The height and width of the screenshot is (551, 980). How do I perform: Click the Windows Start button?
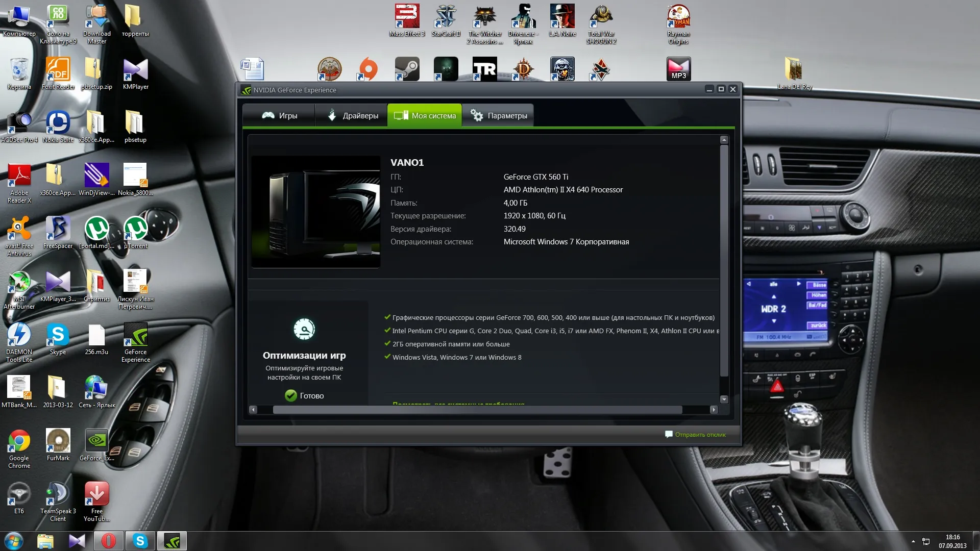14,541
